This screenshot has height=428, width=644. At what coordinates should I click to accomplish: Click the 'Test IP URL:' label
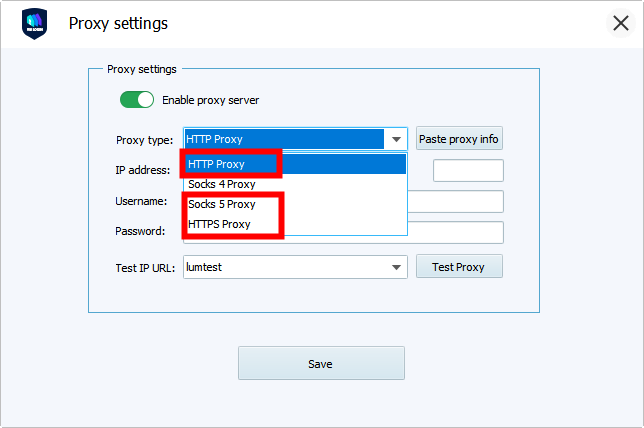click(145, 268)
